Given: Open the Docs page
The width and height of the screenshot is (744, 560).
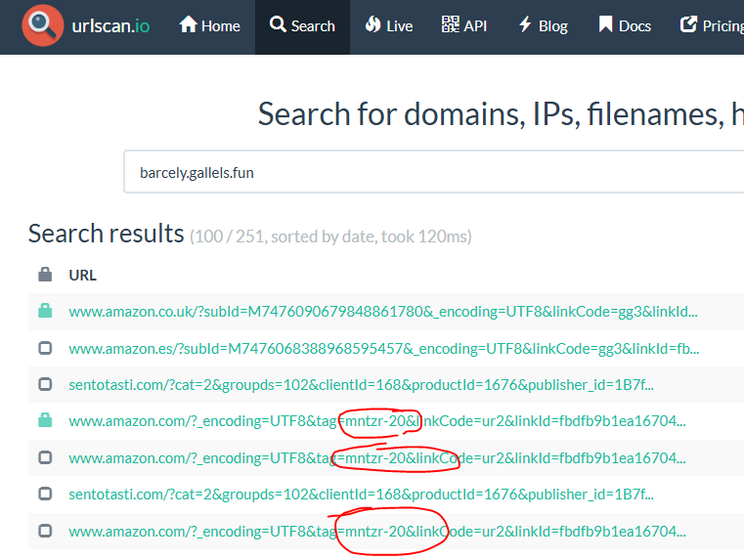Looking at the screenshot, I should 624,26.
